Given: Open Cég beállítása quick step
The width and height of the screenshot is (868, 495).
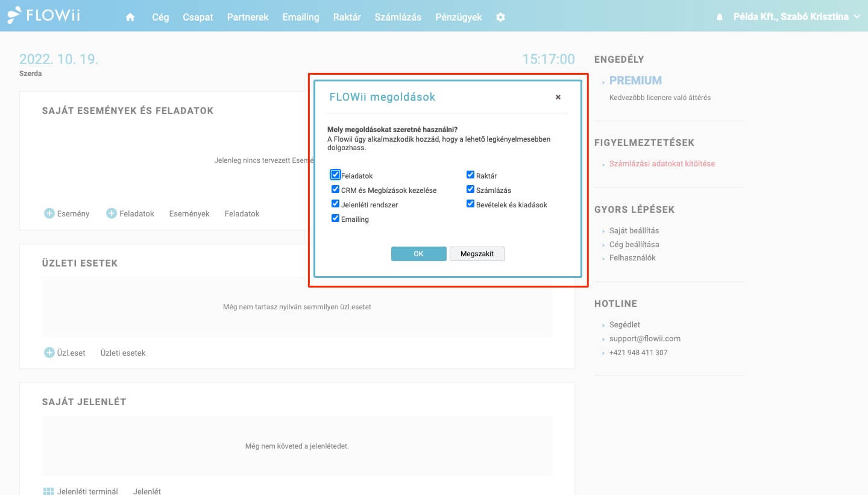Looking at the screenshot, I should point(634,244).
